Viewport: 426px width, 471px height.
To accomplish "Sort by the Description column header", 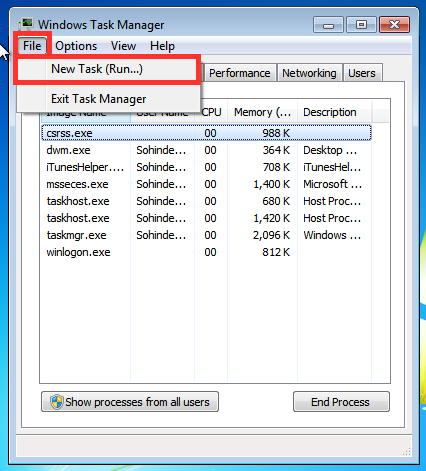I will pyautogui.click(x=334, y=112).
